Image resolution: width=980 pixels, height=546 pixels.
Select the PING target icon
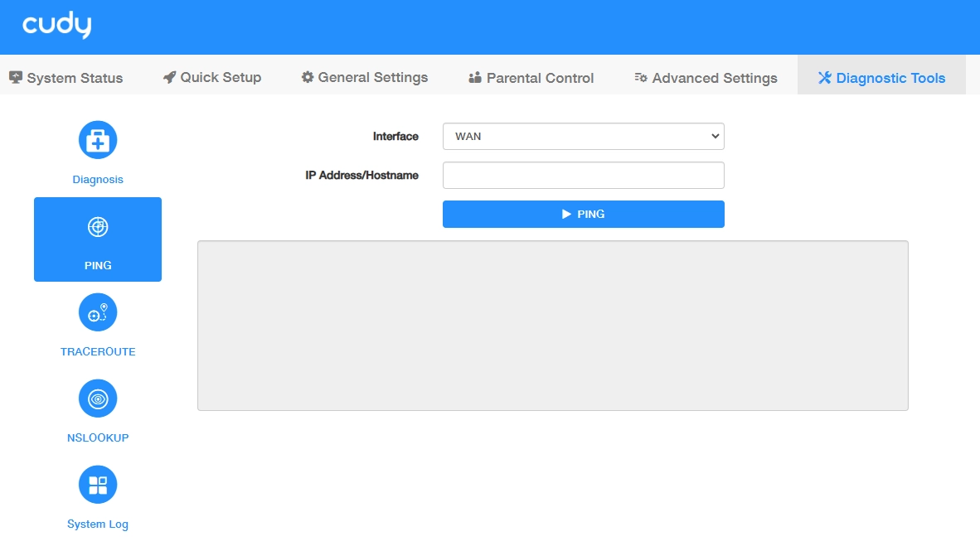[x=98, y=227]
